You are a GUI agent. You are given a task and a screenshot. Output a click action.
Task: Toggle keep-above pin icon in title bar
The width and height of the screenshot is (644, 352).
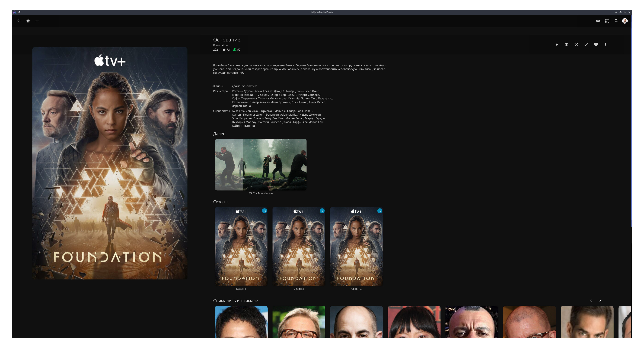click(19, 12)
